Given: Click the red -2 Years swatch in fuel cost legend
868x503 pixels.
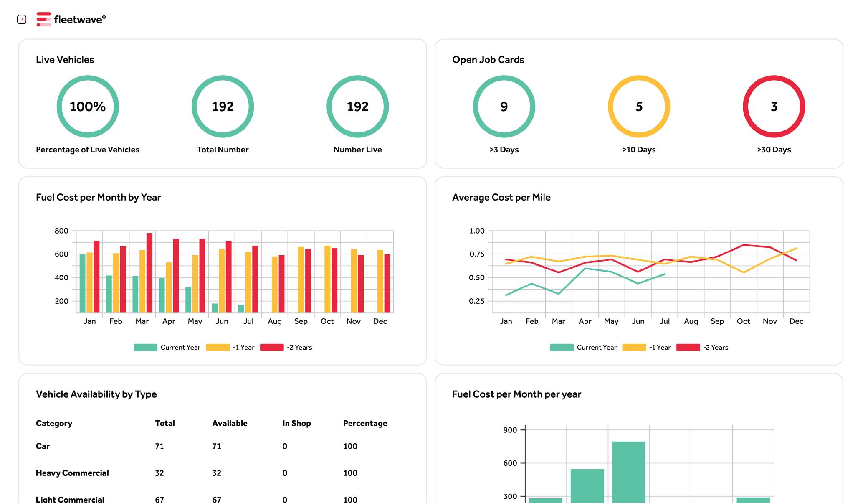Looking at the screenshot, I should (x=272, y=347).
